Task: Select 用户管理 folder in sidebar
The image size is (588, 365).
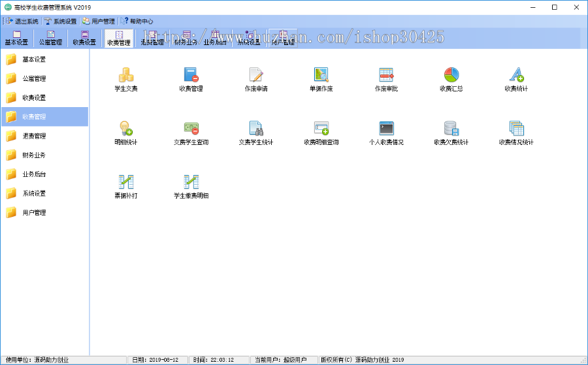Action: (x=44, y=212)
